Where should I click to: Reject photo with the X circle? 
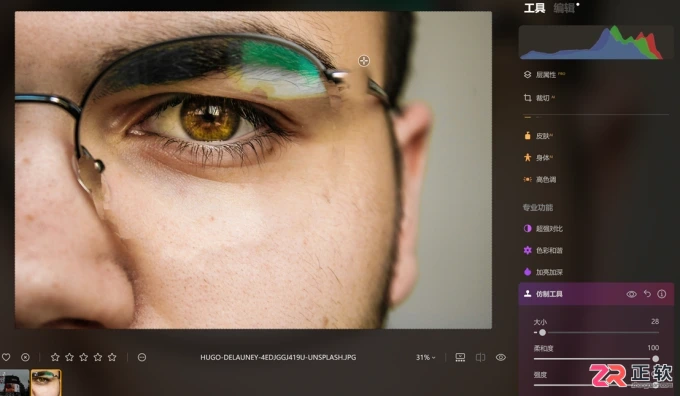(26, 357)
